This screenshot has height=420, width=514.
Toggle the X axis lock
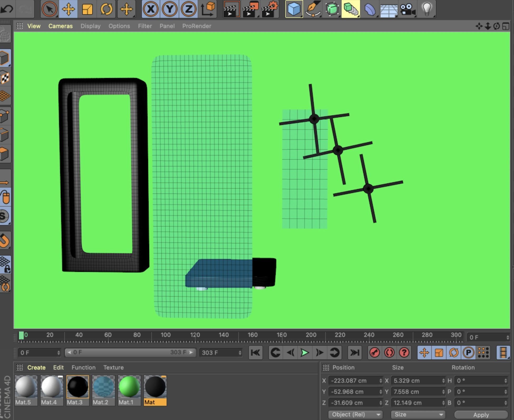coord(151,9)
